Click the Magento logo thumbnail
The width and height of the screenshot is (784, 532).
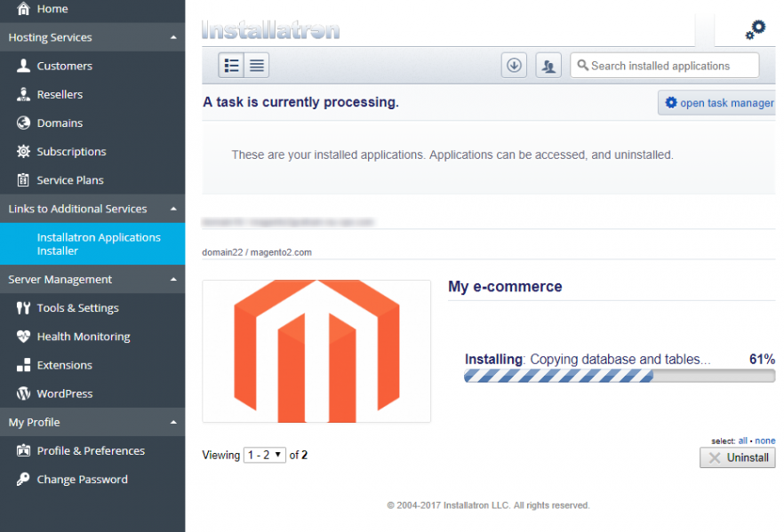[x=316, y=351]
